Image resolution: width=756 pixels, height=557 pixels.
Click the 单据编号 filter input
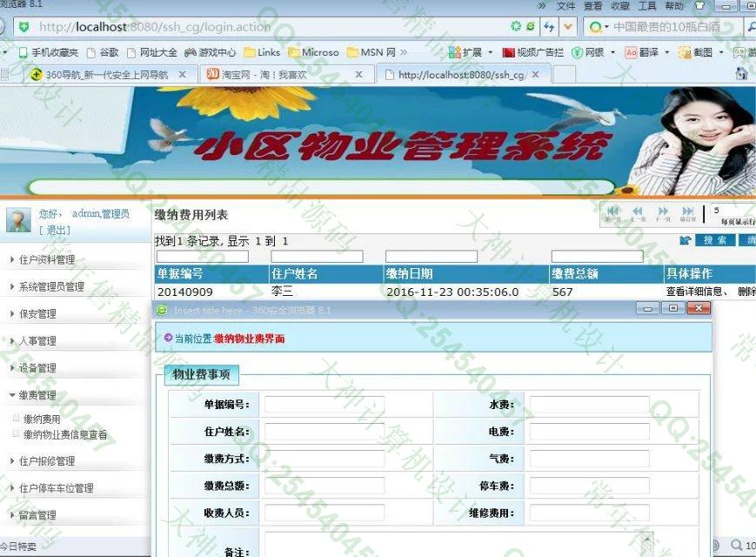203,256
